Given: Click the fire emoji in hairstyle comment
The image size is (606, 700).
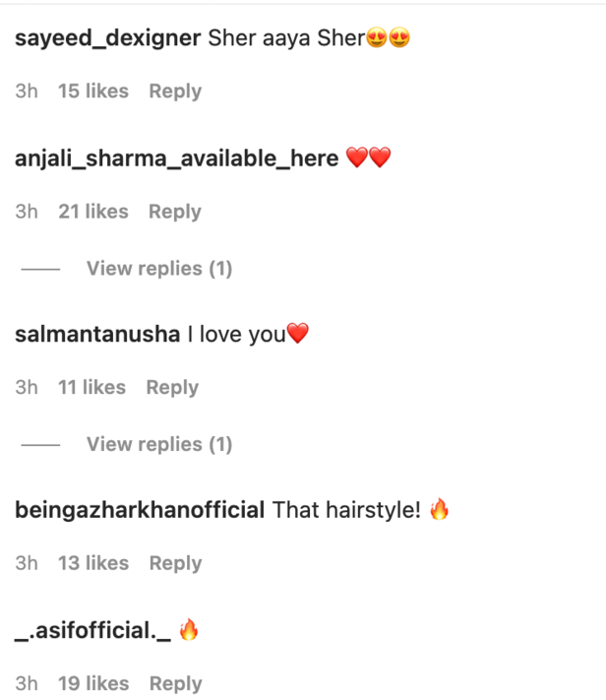Looking at the screenshot, I should [x=439, y=509].
